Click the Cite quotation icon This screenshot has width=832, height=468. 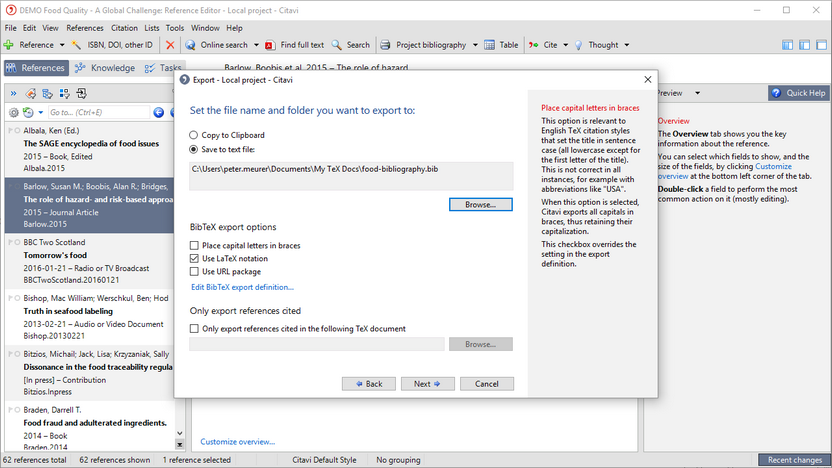(533, 45)
